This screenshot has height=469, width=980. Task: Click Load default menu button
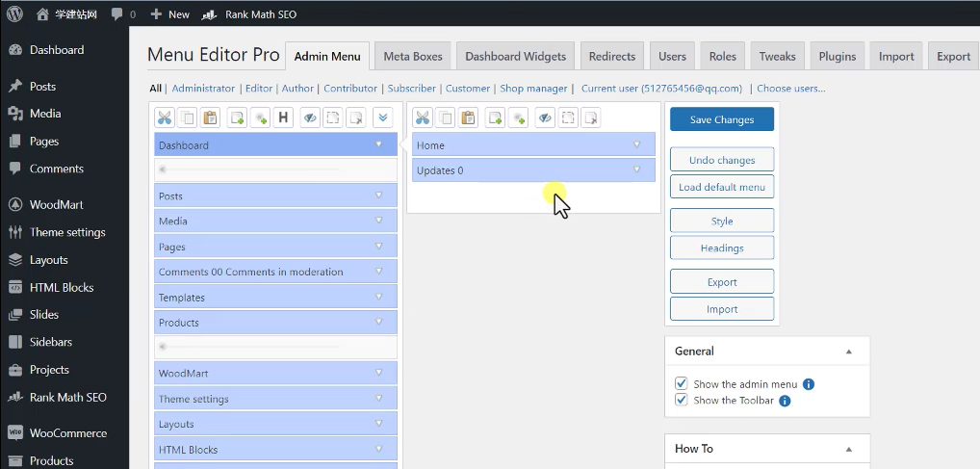click(x=722, y=187)
